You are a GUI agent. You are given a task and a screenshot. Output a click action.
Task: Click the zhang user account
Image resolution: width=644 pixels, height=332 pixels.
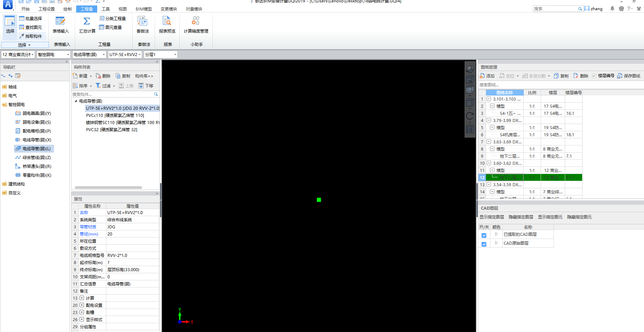(594, 8)
